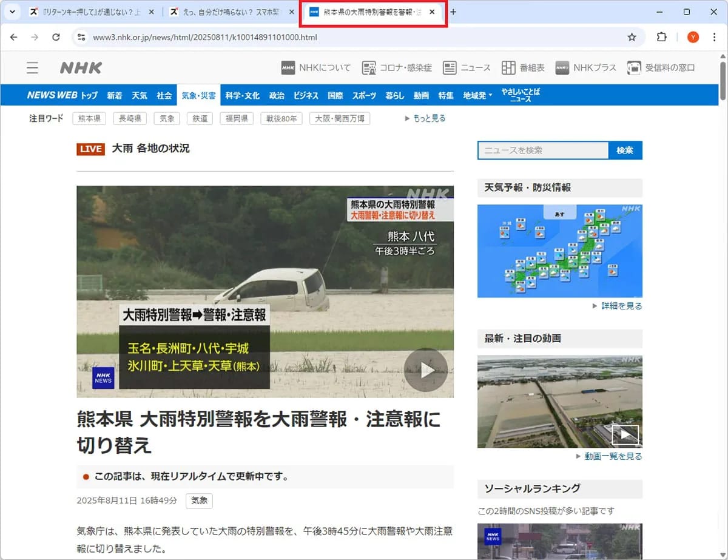Image resolution: width=728 pixels, height=560 pixels.
Task: Click the NHK logo
Action: (81, 68)
